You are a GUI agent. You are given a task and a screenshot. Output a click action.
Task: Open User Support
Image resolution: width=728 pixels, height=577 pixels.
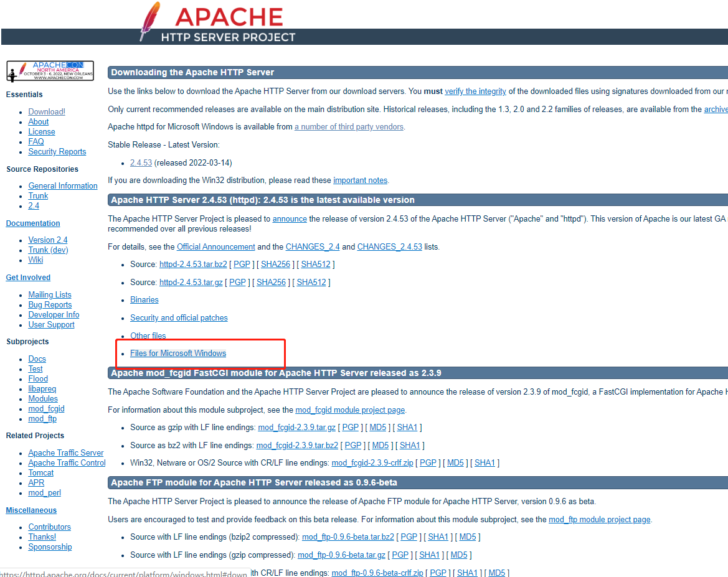[x=52, y=325]
